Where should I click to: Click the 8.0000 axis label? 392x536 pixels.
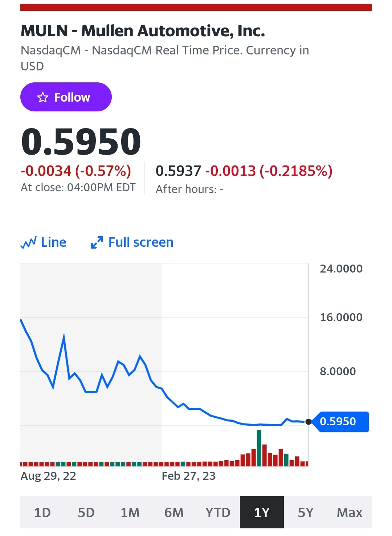click(338, 371)
